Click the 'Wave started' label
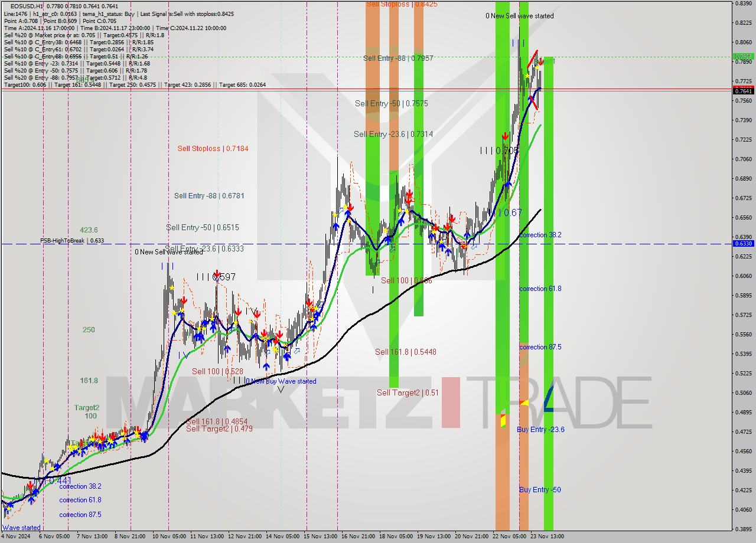Image resolution: width=756 pixels, height=543 pixels. coord(21,528)
